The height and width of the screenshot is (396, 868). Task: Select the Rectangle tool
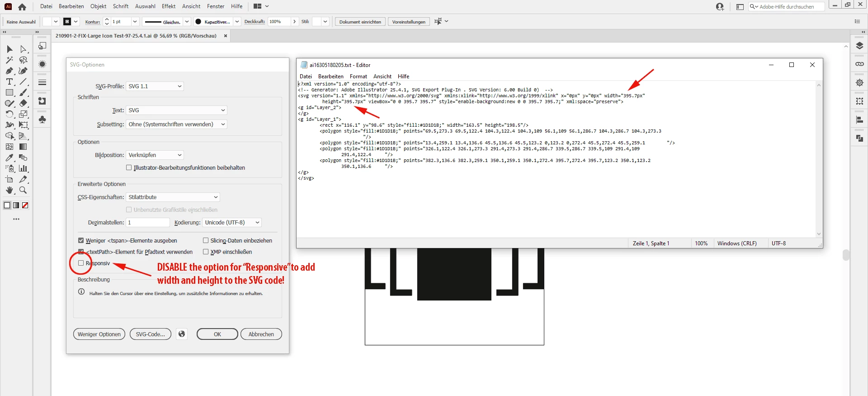9,92
